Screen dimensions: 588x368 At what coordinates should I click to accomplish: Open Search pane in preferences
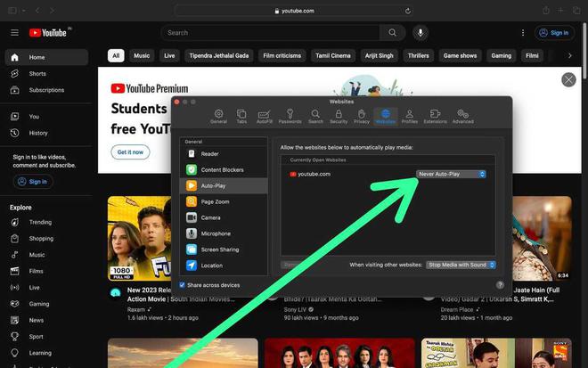click(315, 117)
